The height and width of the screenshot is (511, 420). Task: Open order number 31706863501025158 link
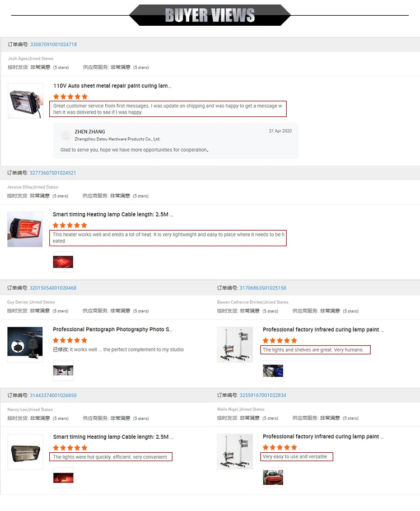point(263,288)
